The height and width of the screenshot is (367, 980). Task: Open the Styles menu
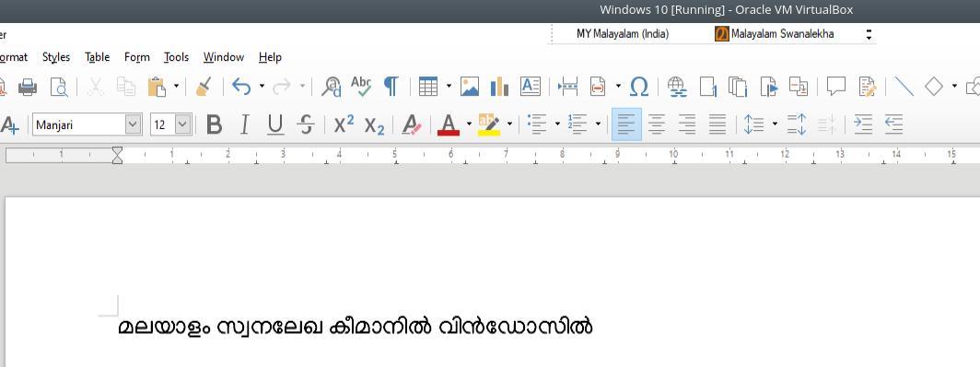click(56, 57)
